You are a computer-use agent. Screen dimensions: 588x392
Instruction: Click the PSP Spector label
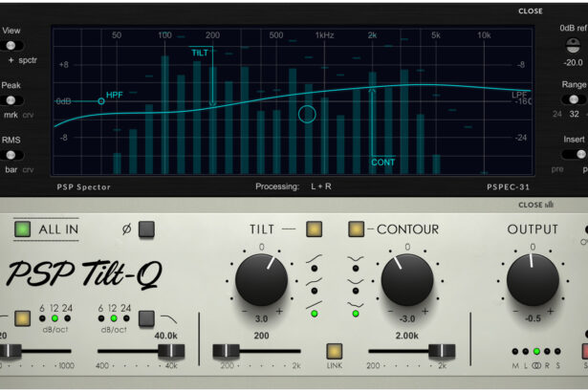click(x=83, y=187)
